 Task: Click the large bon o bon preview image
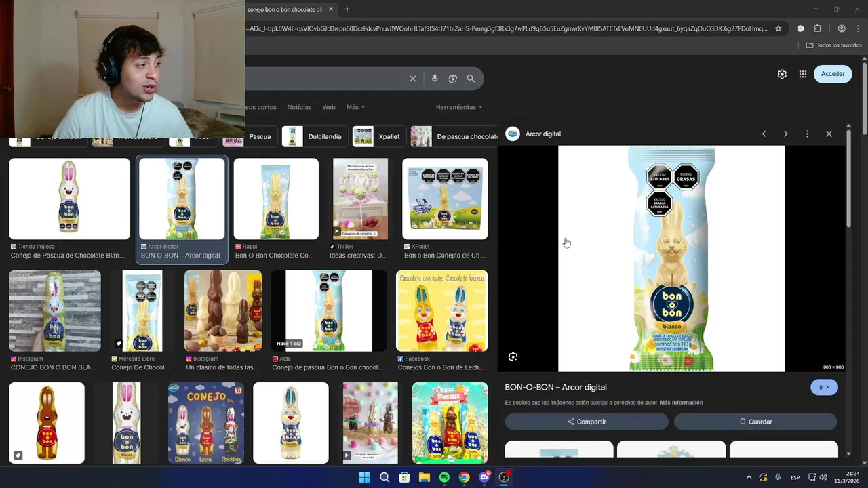point(671,258)
